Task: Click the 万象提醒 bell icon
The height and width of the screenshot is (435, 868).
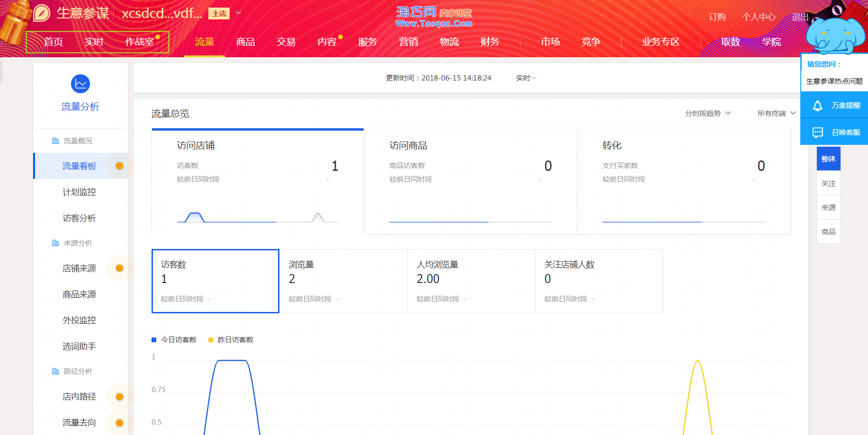Action: pos(817,106)
